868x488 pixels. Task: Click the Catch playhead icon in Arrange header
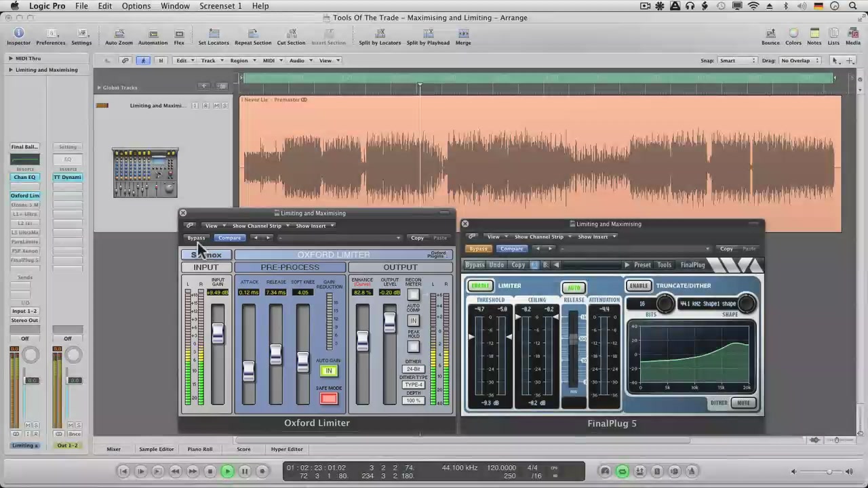pyautogui.click(x=143, y=60)
